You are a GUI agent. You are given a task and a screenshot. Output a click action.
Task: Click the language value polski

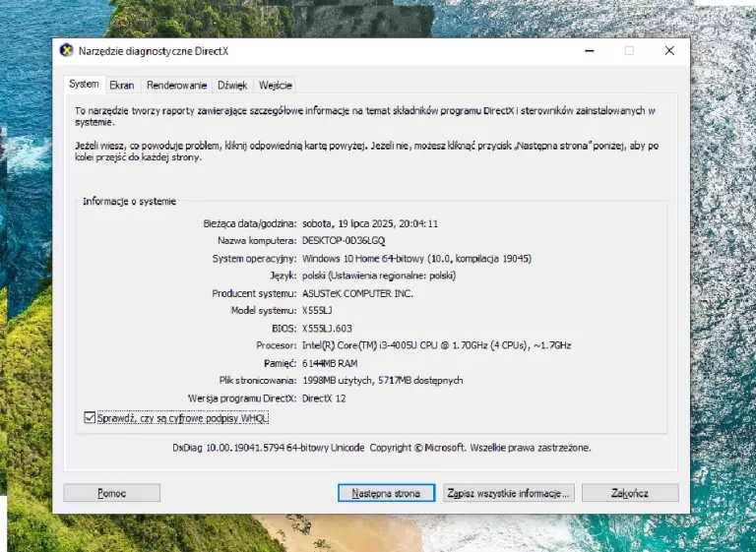point(379,276)
